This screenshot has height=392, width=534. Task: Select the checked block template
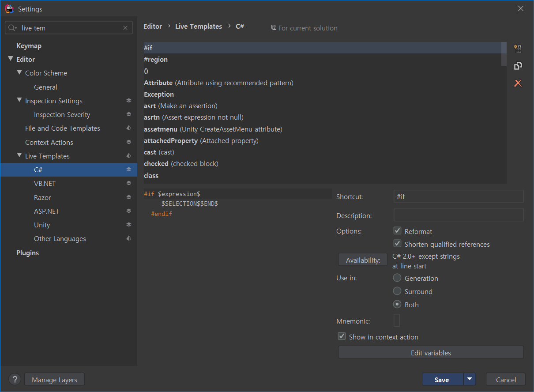(323, 163)
